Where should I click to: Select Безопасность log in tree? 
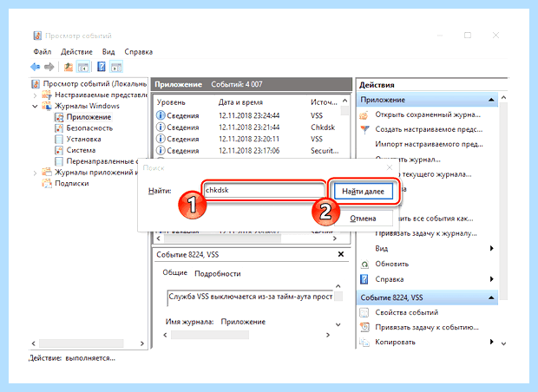pyautogui.click(x=89, y=128)
